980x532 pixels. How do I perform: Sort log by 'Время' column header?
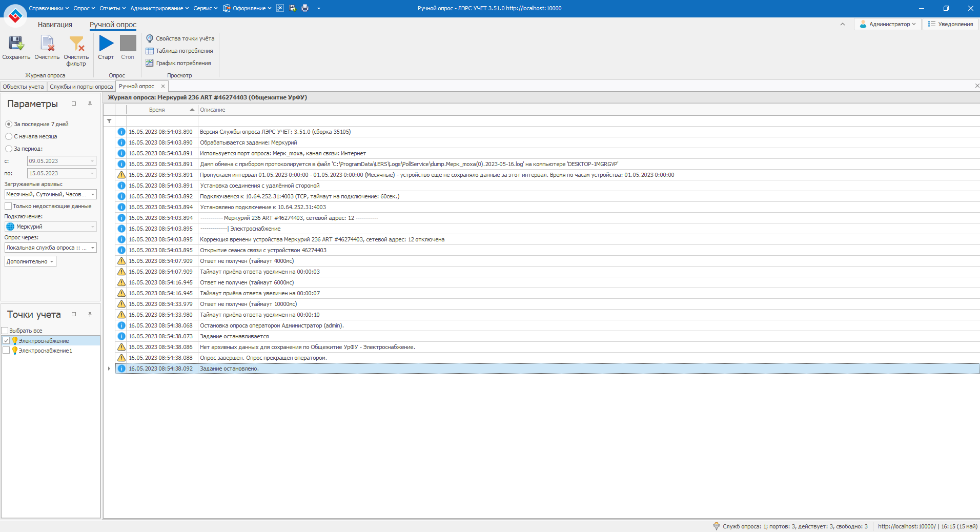coord(157,110)
